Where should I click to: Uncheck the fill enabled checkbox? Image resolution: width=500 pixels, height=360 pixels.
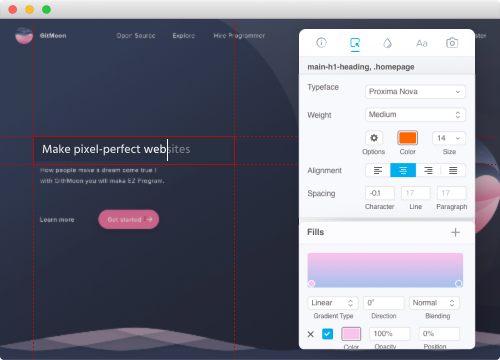[328, 334]
